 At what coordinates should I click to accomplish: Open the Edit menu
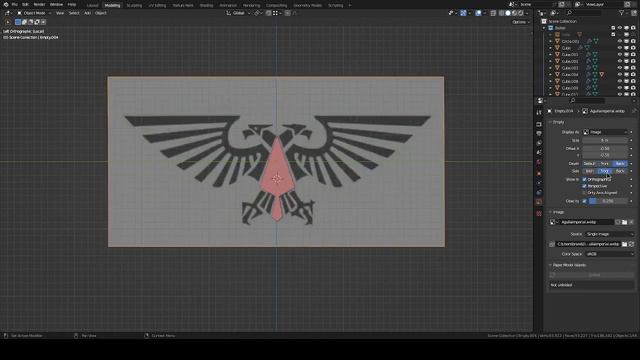25,4
